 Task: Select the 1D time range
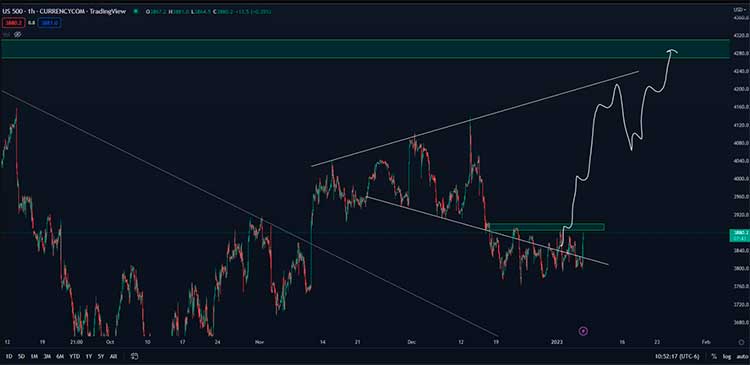point(8,356)
